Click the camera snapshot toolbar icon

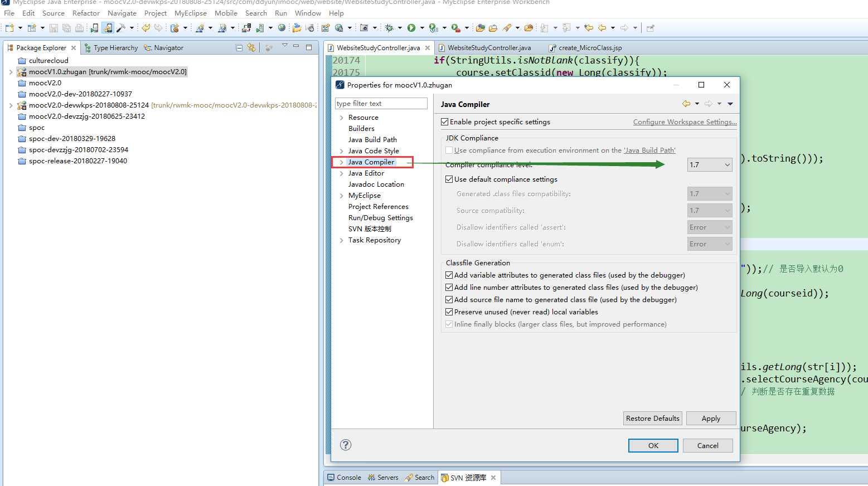point(363,28)
